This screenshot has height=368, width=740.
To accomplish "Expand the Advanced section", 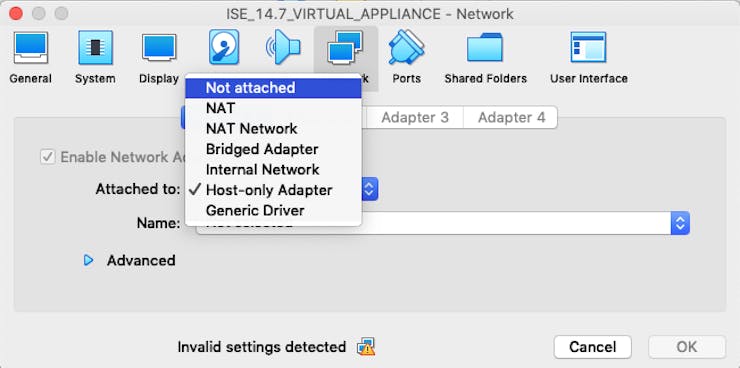I will [88, 260].
